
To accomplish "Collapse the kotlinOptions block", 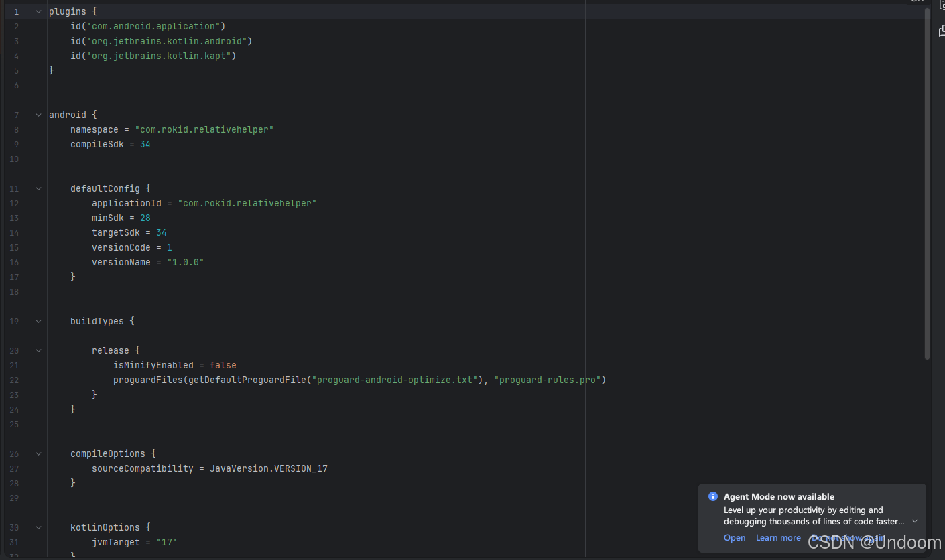I will (38, 528).
